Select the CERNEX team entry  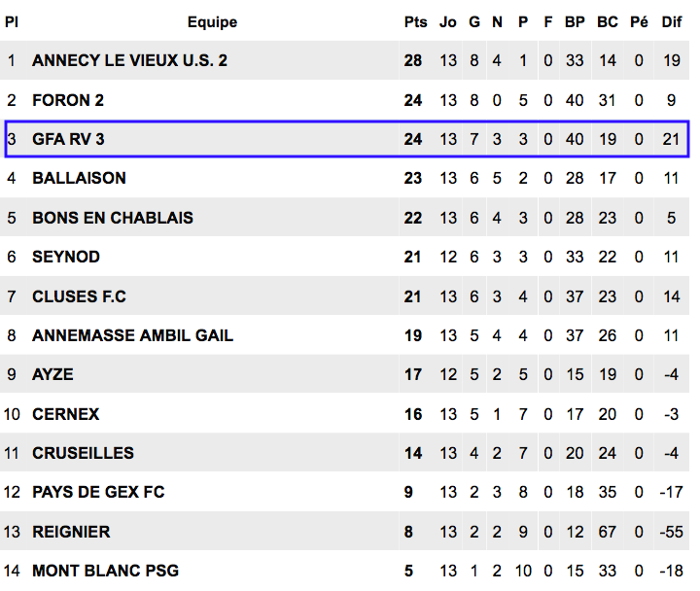[66, 414]
